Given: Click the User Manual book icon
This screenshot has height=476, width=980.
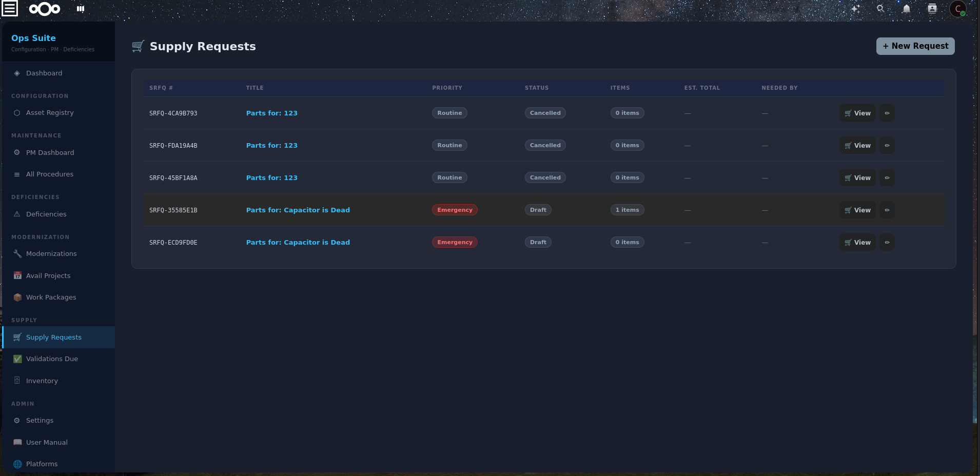Looking at the screenshot, I should (17, 443).
